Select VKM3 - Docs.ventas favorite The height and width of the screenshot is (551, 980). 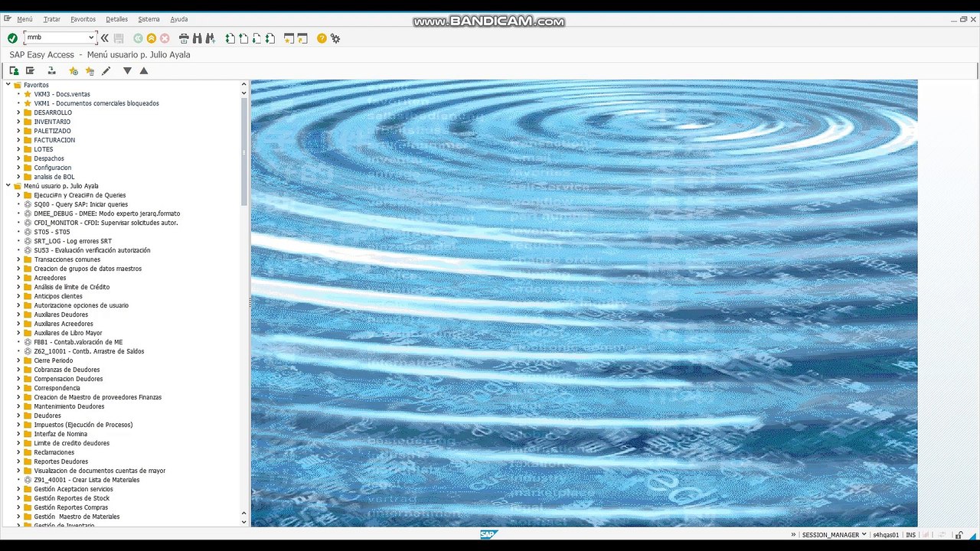pyautogui.click(x=62, y=94)
